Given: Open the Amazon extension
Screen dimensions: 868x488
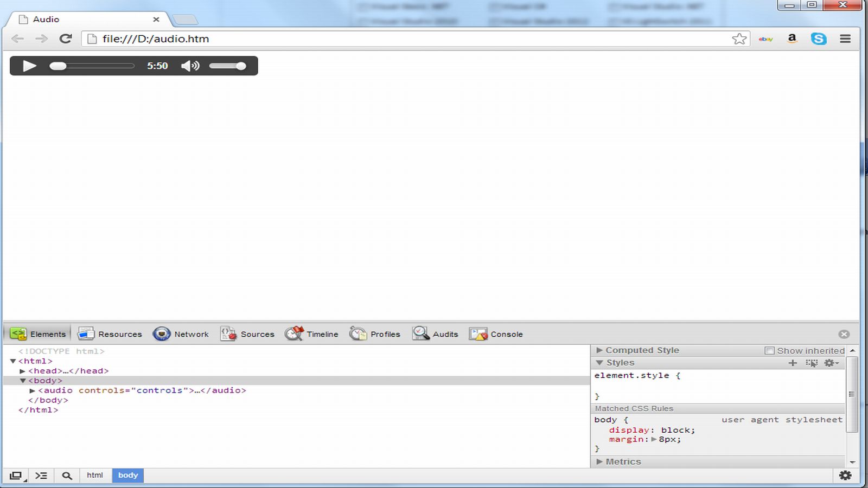Looking at the screenshot, I should [792, 38].
